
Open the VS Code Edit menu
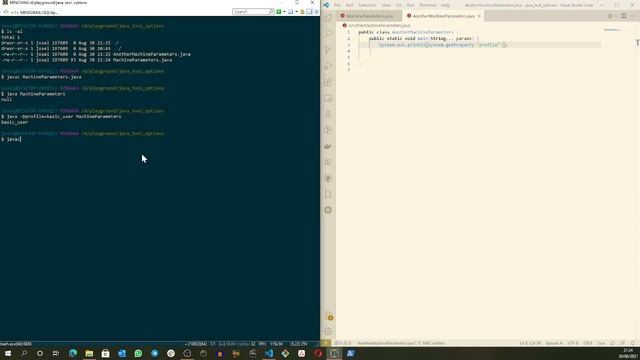349,5
